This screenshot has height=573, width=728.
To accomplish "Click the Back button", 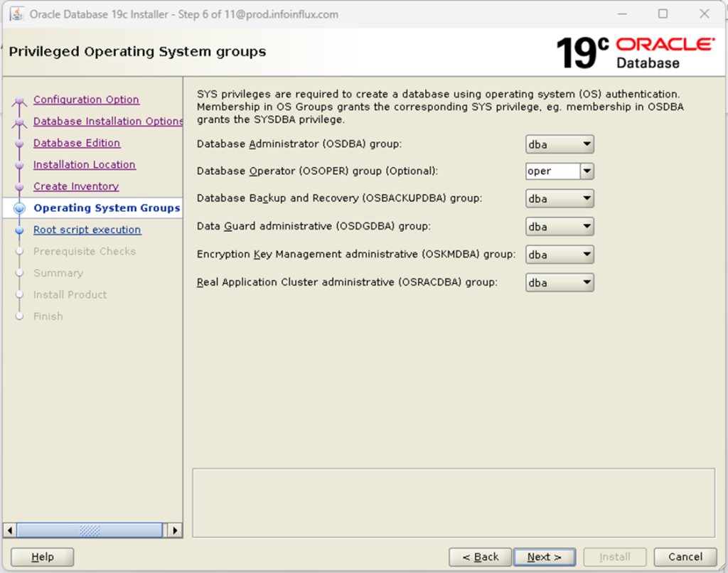I will point(480,557).
